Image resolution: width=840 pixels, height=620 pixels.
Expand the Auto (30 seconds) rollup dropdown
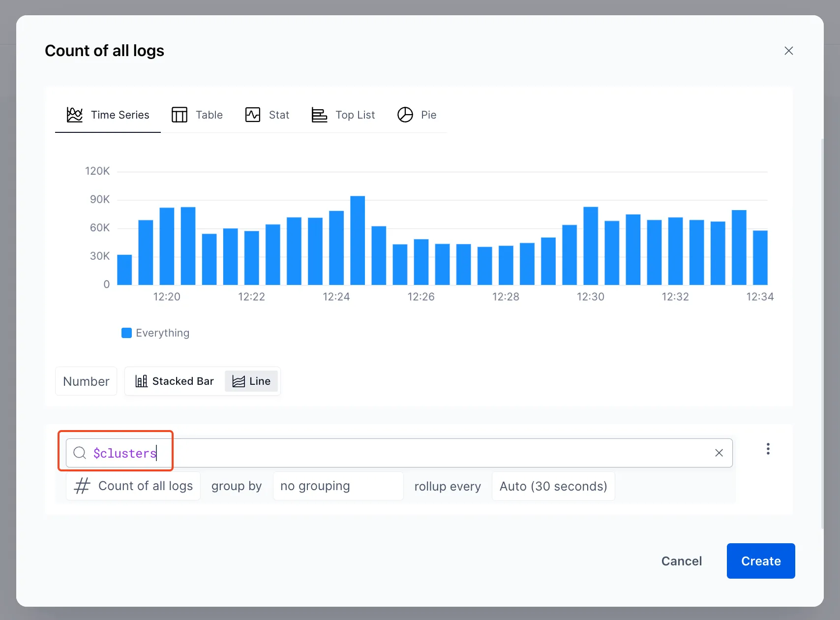553,486
